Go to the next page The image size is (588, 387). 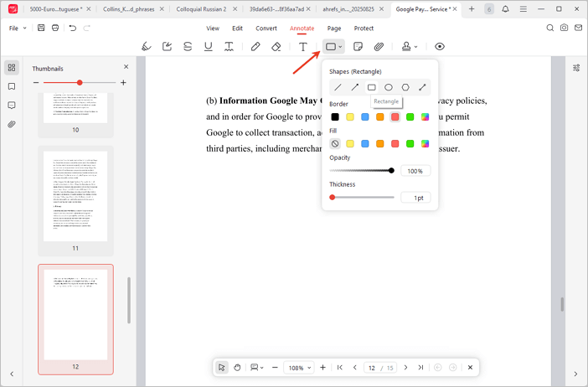point(406,368)
